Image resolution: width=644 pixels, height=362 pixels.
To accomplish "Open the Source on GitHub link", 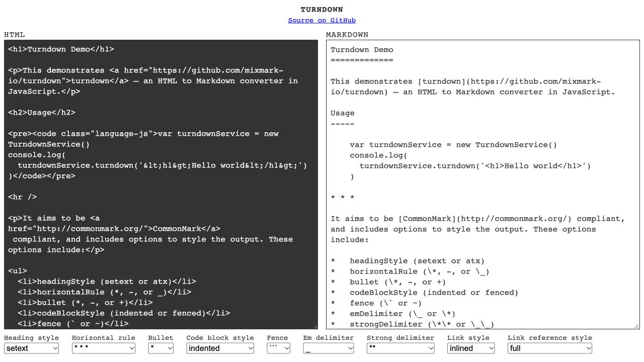I will click(322, 21).
